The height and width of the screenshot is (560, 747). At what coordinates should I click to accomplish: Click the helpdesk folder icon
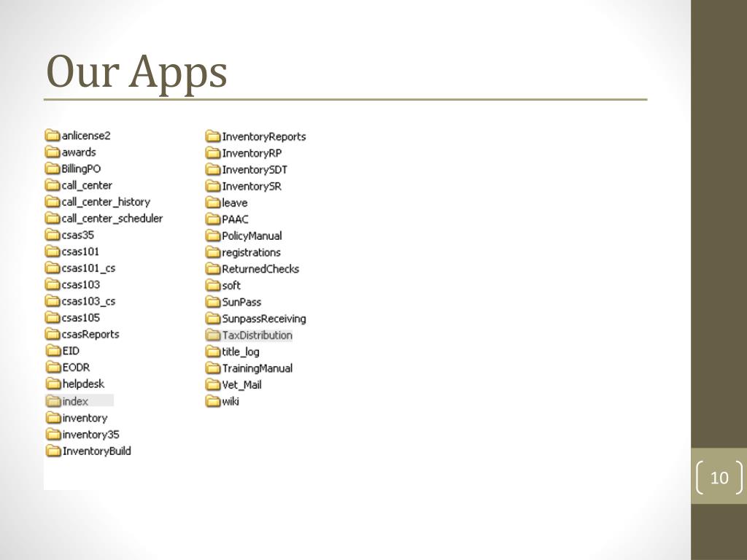tap(53, 384)
